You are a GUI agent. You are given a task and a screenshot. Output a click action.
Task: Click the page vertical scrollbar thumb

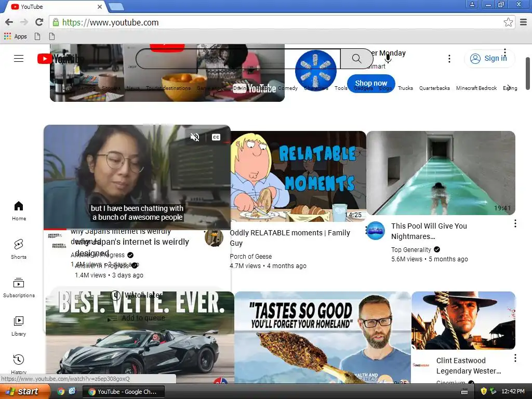point(528,73)
